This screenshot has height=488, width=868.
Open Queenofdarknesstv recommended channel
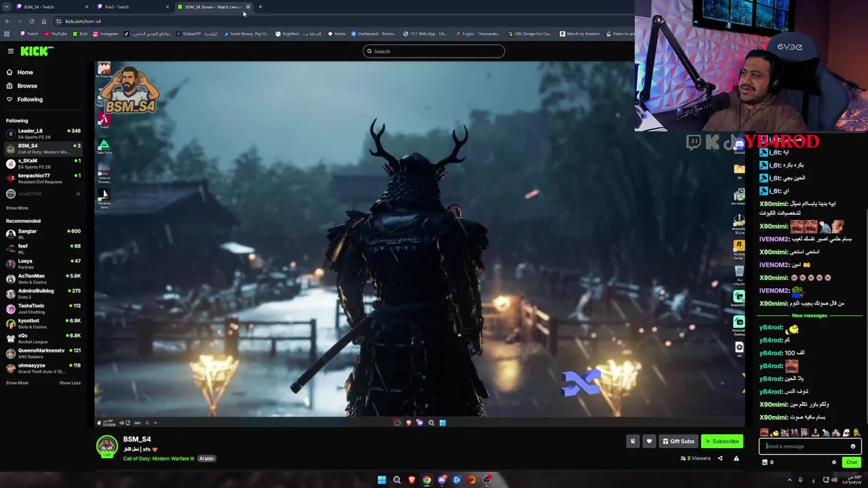[43, 353]
